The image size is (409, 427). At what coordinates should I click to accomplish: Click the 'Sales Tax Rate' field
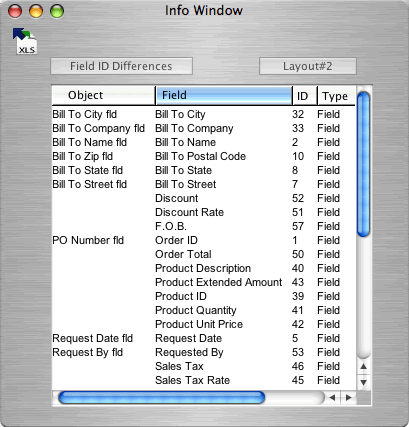[x=193, y=380]
